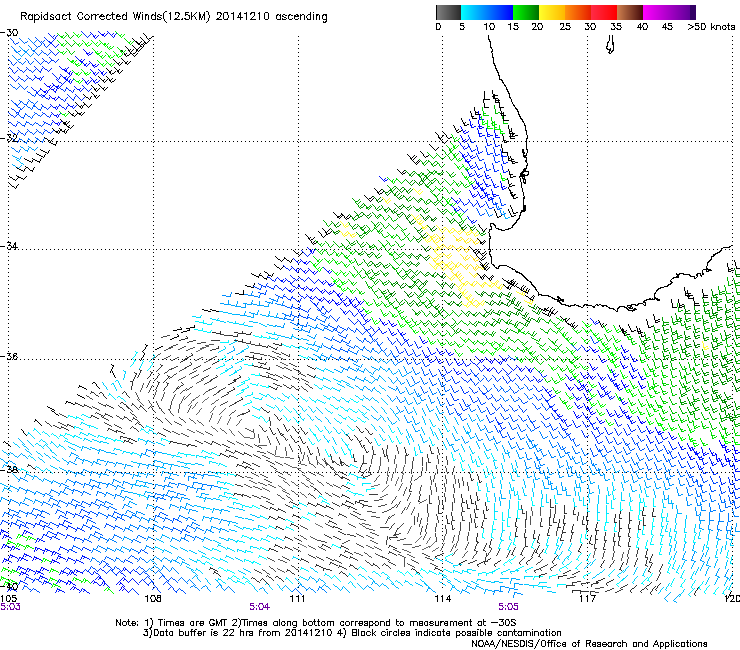Click the longitude label '111'
Image resolution: width=740 pixels, height=650 pixels.
[297, 599]
